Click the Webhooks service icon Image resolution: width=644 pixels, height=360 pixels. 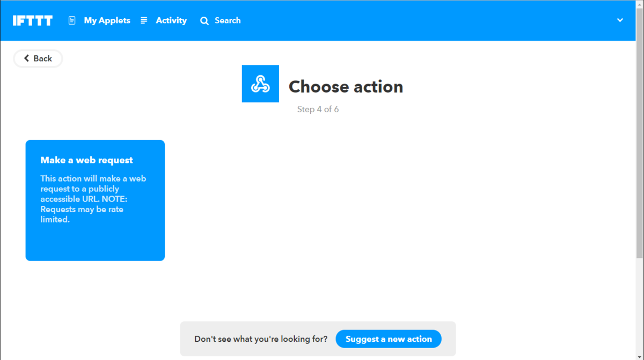pos(260,84)
